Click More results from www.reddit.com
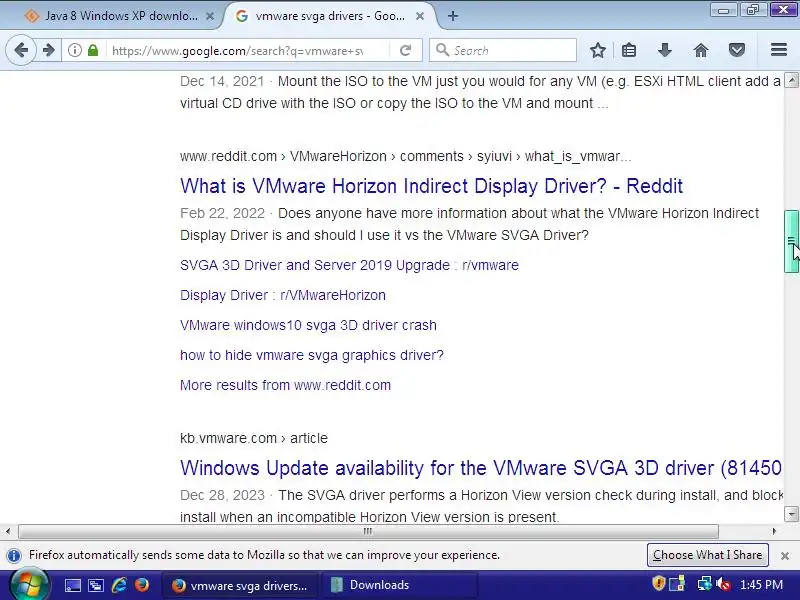The width and height of the screenshot is (800, 600). (x=285, y=385)
